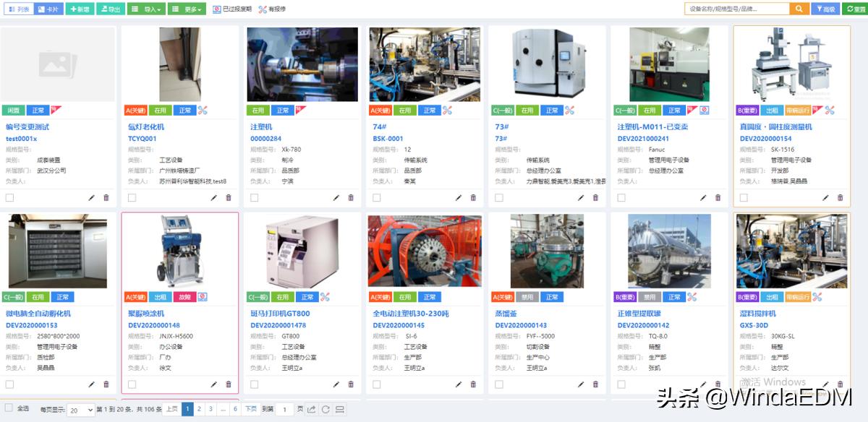Delete the 73# device card

click(595, 197)
